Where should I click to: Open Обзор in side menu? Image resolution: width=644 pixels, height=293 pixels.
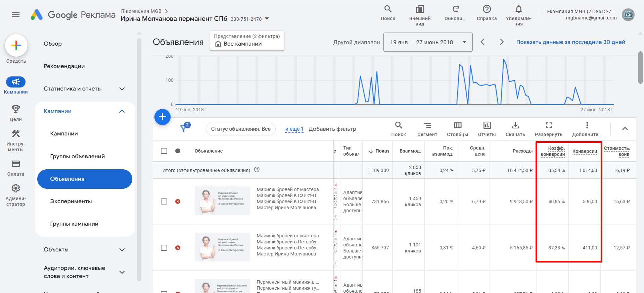tap(53, 44)
